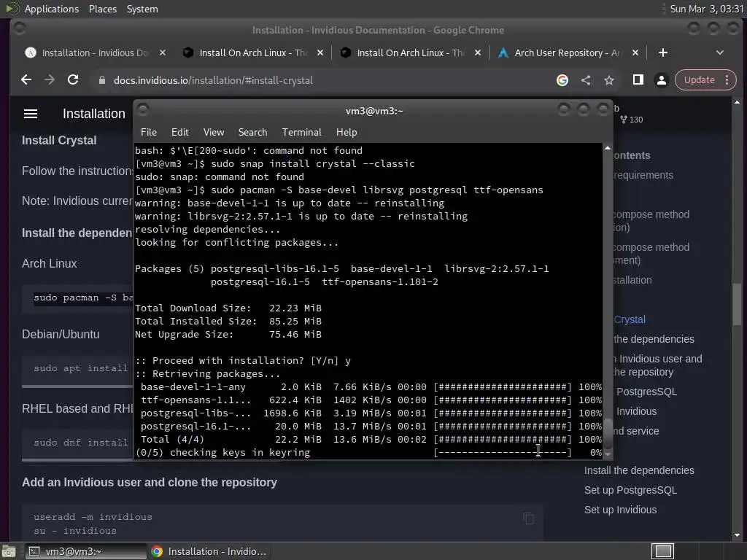Click the Google icon in the address bar

tap(562, 80)
